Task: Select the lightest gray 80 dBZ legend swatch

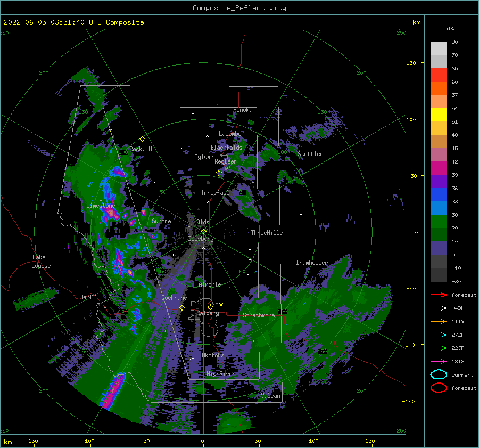Action: coord(439,48)
